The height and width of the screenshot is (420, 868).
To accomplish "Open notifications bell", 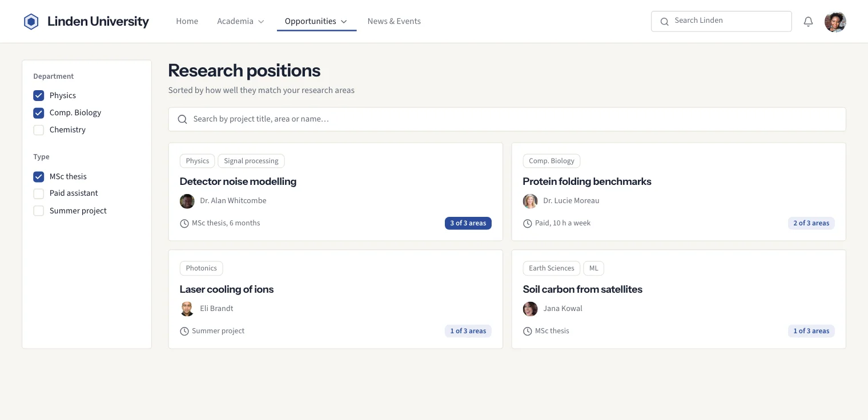I will 808,22.
